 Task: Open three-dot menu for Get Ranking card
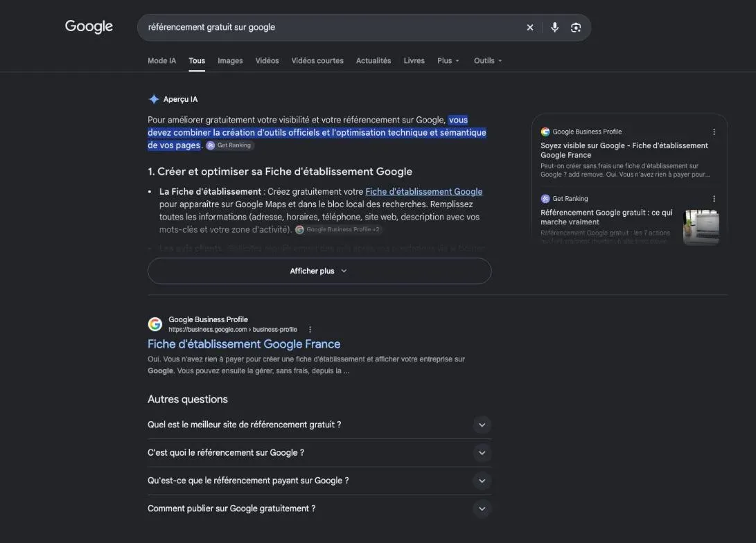pyautogui.click(x=714, y=199)
